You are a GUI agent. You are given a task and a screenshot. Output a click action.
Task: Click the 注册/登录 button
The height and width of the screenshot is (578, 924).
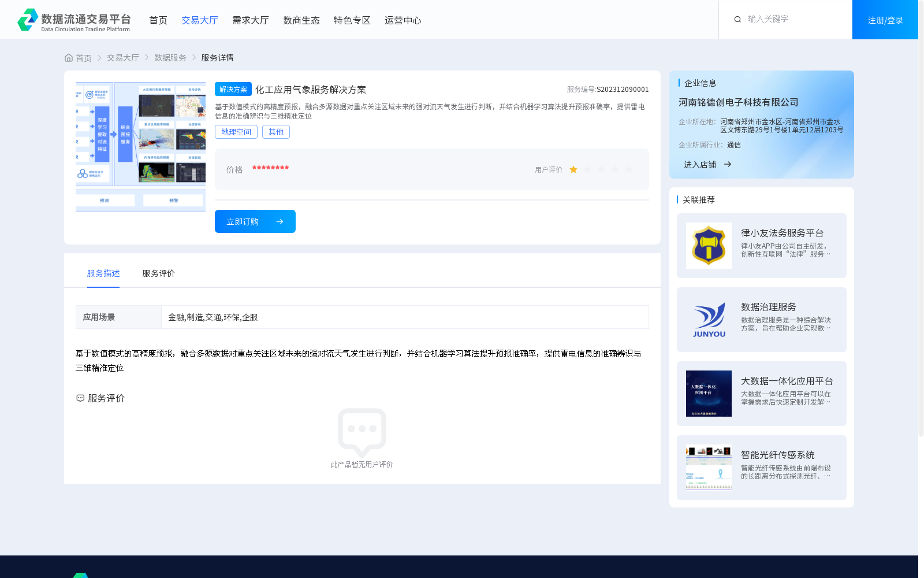pyautogui.click(x=885, y=20)
